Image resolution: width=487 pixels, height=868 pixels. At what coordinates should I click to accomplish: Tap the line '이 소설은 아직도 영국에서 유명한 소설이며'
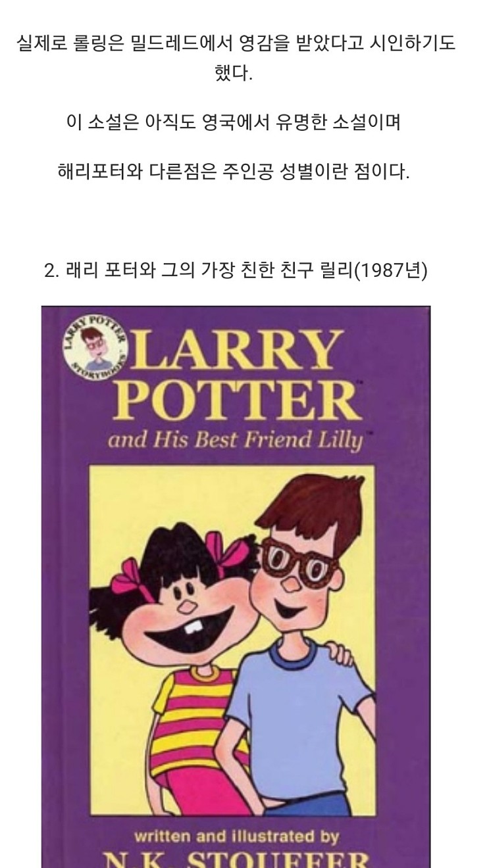234,122
